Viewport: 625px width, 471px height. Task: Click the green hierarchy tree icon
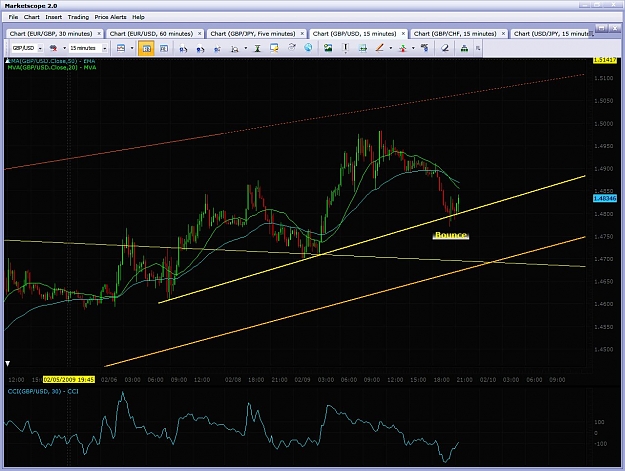pos(464,48)
